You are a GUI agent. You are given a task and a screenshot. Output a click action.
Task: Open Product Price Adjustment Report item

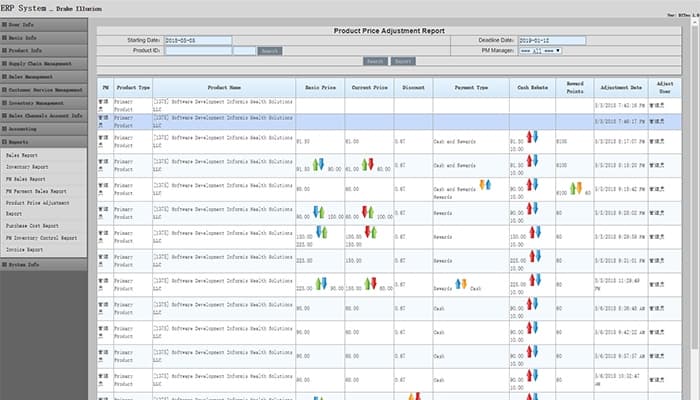(x=38, y=208)
